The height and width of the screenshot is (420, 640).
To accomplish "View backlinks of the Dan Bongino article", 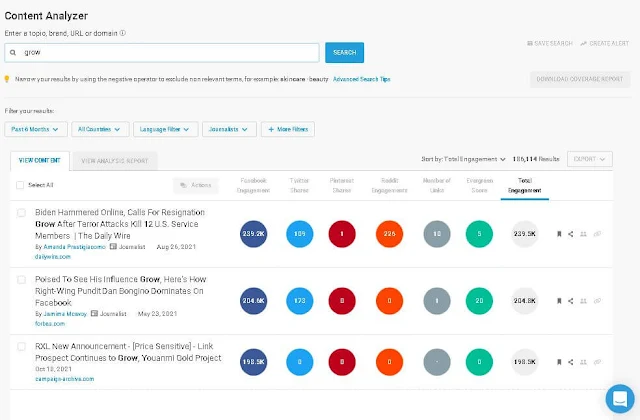I will pos(597,301).
